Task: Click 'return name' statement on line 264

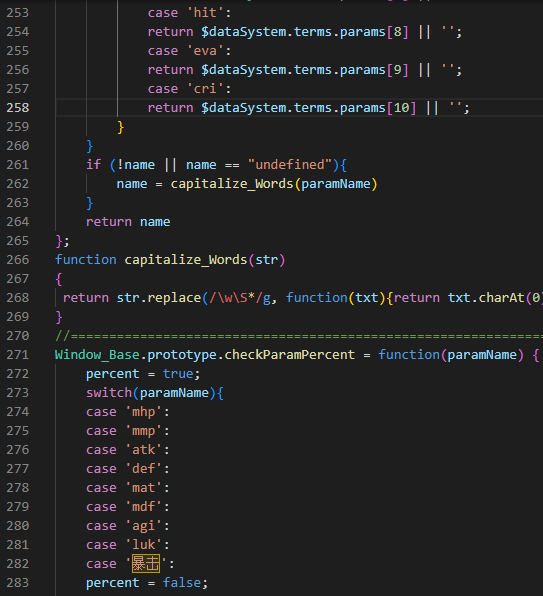Action: (128, 222)
